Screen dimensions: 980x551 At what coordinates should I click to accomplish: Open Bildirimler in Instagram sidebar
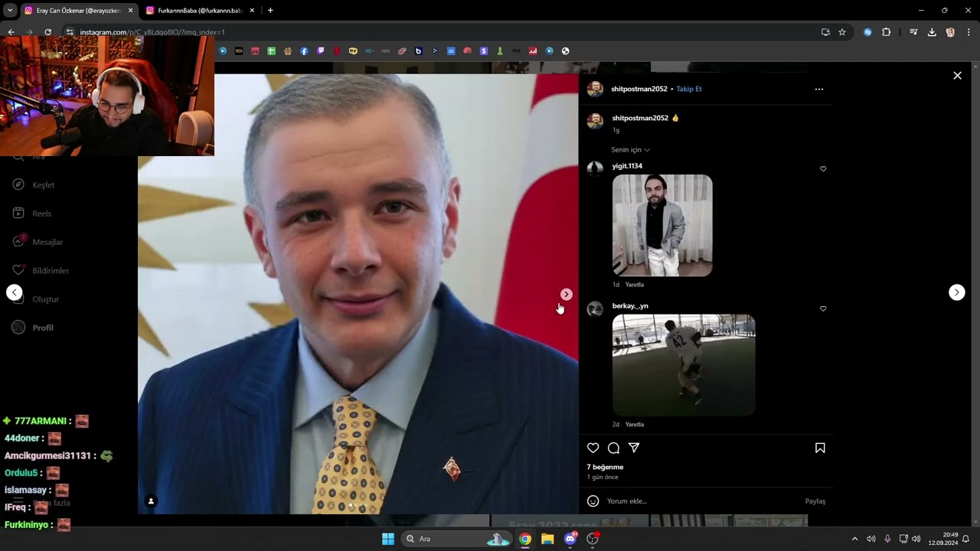pyautogui.click(x=41, y=270)
